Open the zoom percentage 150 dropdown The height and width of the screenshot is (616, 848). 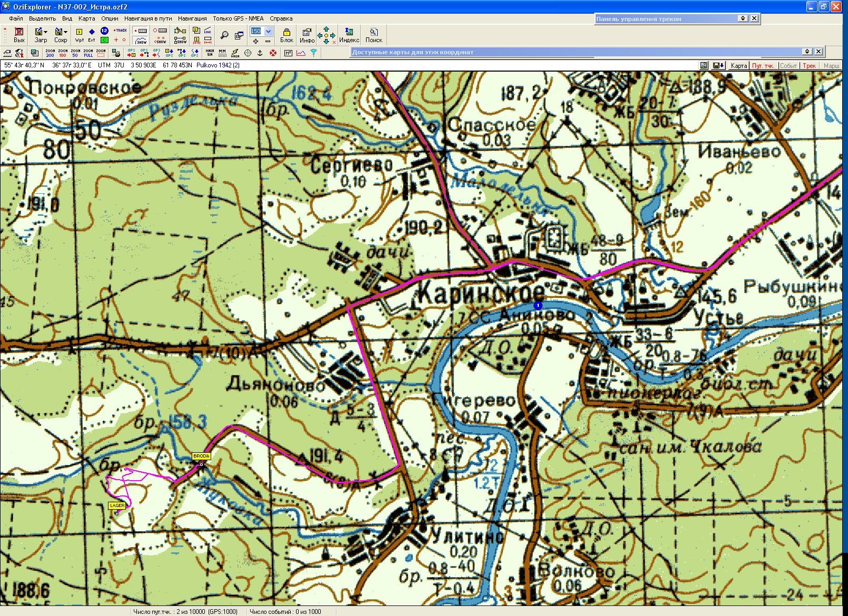tap(269, 32)
